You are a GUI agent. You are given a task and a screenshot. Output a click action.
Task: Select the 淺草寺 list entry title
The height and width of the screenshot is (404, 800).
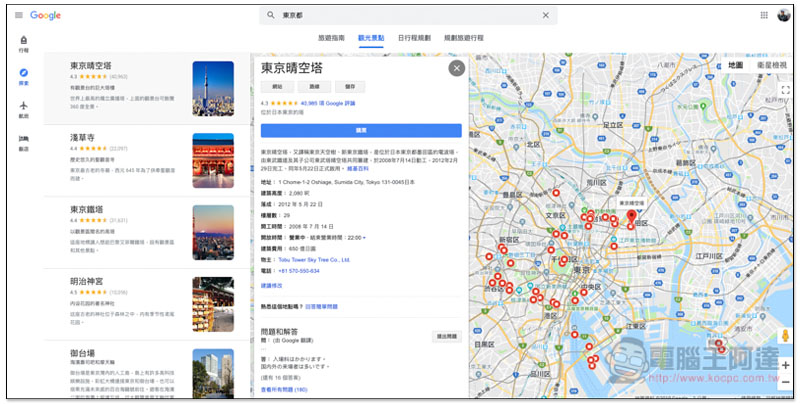[x=82, y=138]
